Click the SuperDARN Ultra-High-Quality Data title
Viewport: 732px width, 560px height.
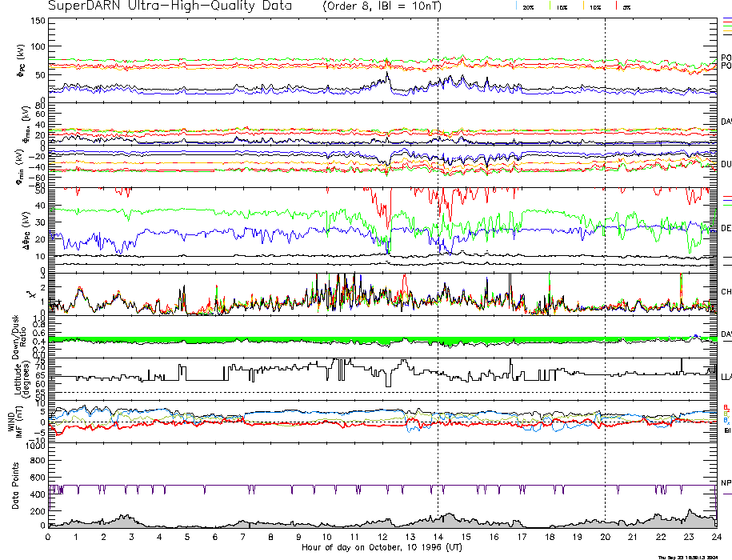click(170, 6)
